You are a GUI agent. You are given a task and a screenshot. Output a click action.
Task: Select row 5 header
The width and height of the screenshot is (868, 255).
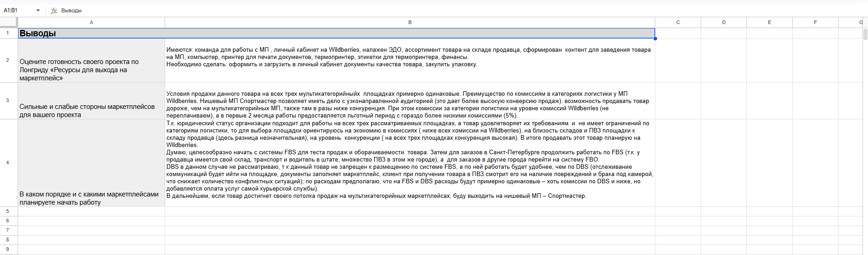point(9,211)
